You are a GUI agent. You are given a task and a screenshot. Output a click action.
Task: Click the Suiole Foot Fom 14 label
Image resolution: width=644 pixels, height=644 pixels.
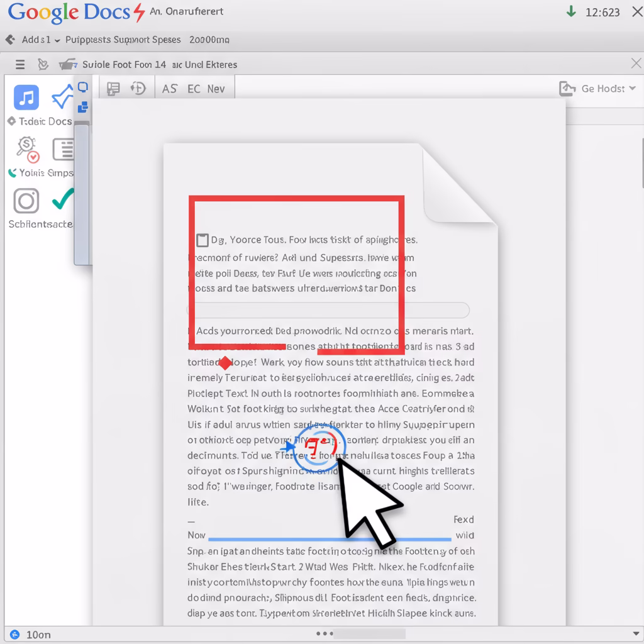click(x=124, y=65)
